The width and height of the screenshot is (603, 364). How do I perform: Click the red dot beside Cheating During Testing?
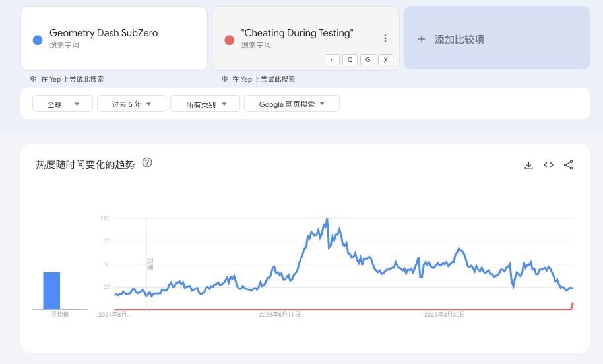229,40
